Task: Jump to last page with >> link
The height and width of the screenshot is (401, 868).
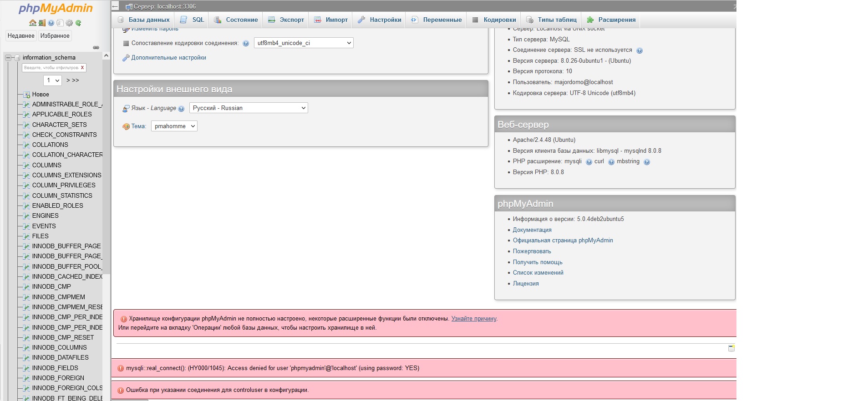Action: 76,80
